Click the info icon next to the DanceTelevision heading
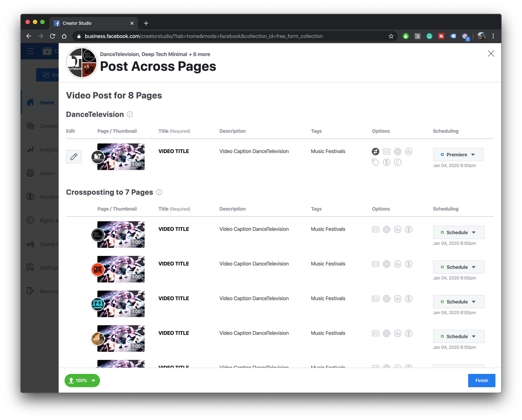 point(130,114)
